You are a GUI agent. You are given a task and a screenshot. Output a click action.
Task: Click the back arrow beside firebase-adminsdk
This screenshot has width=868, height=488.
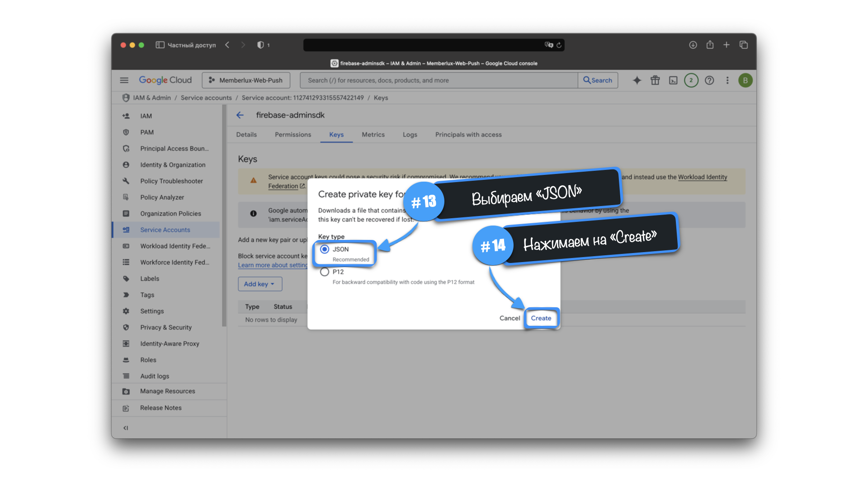coord(240,115)
